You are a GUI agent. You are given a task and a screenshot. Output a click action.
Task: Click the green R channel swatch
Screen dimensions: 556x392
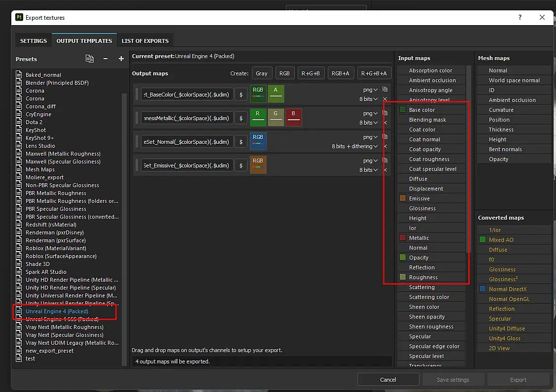(258, 118)
